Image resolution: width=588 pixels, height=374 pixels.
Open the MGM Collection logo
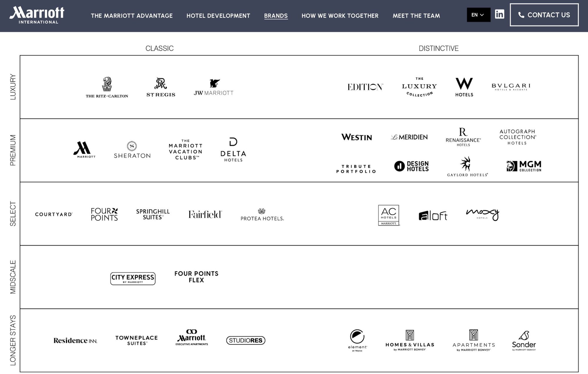click(524, 166)
